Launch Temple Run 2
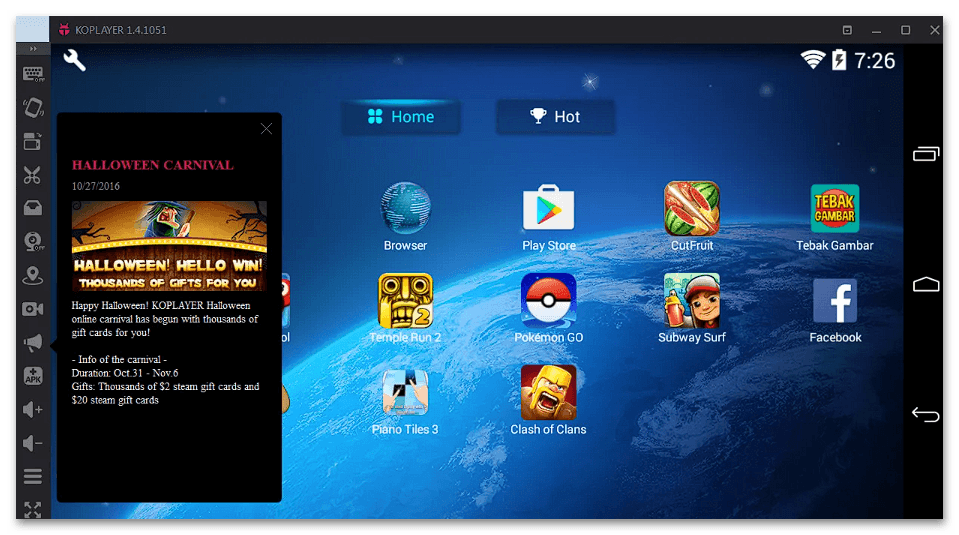The width and height of the screenshot is (959, 535). click(405, 308)
